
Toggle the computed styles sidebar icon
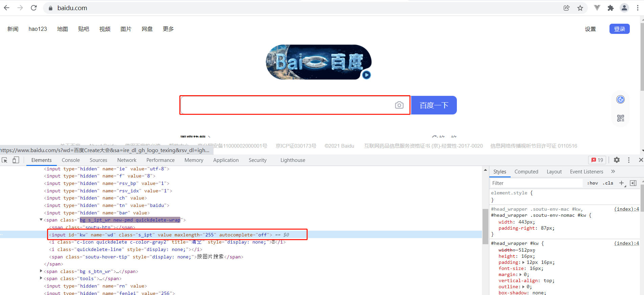coord(633,183)
